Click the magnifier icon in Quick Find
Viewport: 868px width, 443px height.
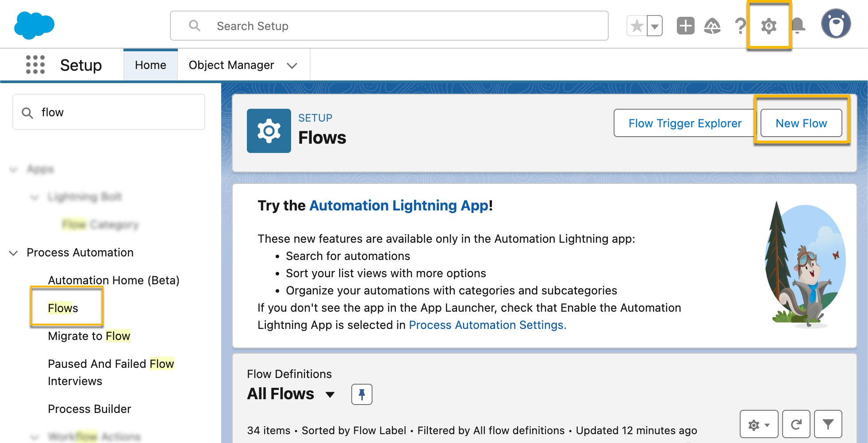(x=27, y=113)
